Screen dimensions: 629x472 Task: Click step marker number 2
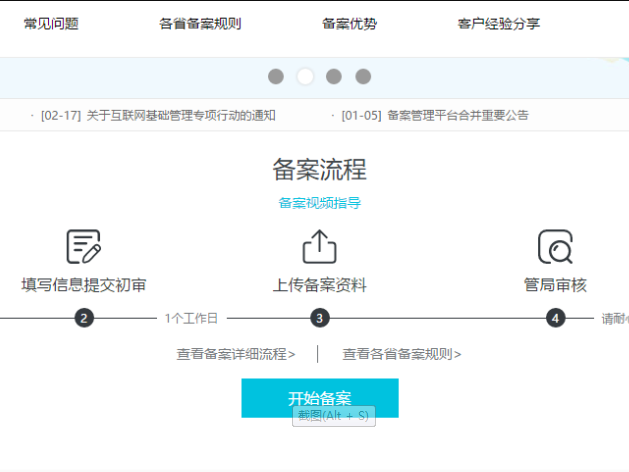pos(84,318)
